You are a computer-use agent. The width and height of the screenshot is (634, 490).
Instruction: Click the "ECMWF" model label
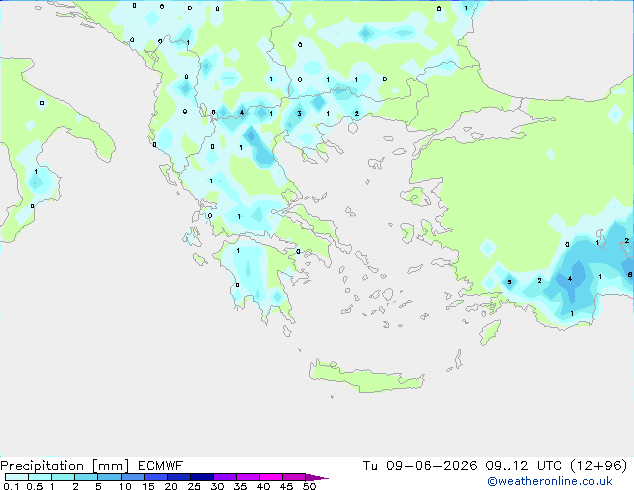pyautogui.click(x=161, y=466)
